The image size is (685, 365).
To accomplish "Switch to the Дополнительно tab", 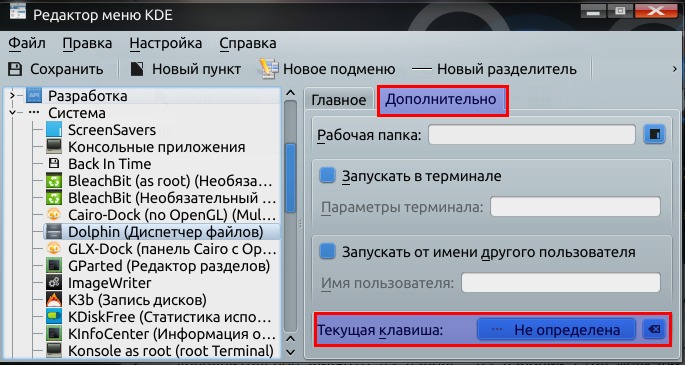I will click(x=441, y=99).
